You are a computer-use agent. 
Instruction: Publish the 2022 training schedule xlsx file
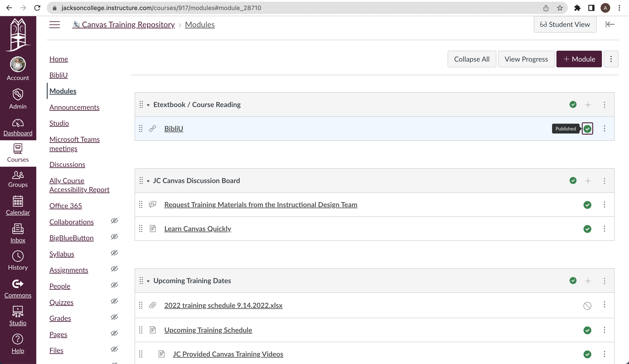(587, 305)
